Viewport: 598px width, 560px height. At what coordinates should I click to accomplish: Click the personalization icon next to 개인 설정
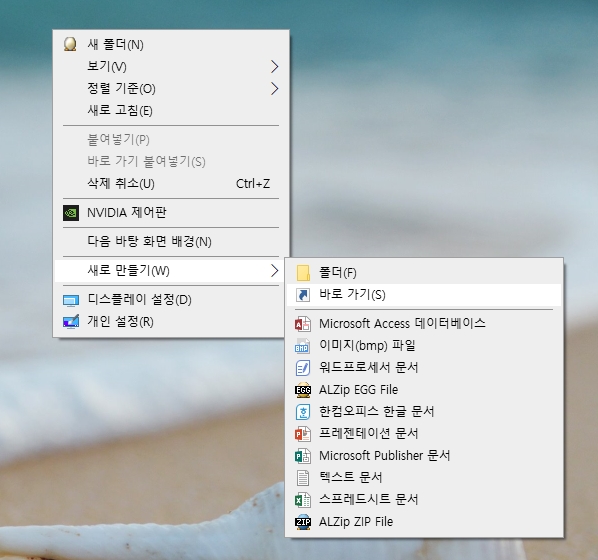(71, 322)
